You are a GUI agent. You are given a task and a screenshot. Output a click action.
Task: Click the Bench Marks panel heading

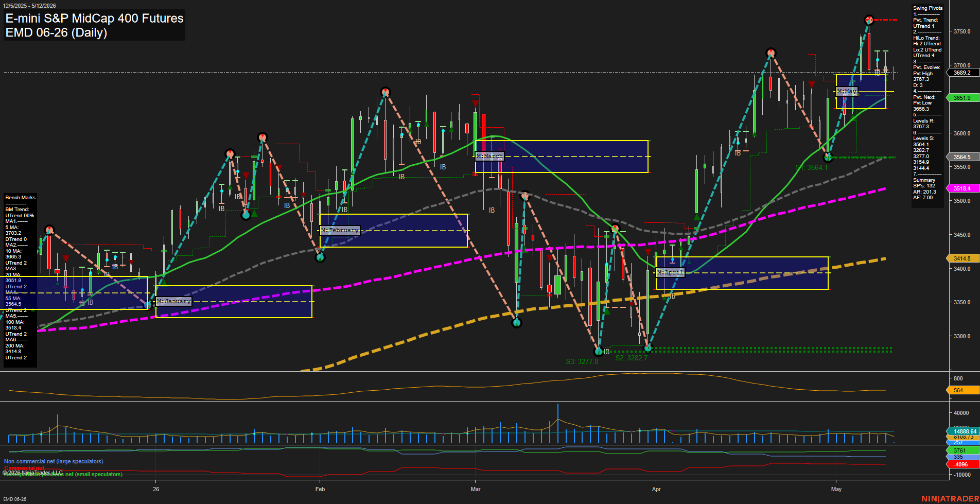tap(21, 198)
